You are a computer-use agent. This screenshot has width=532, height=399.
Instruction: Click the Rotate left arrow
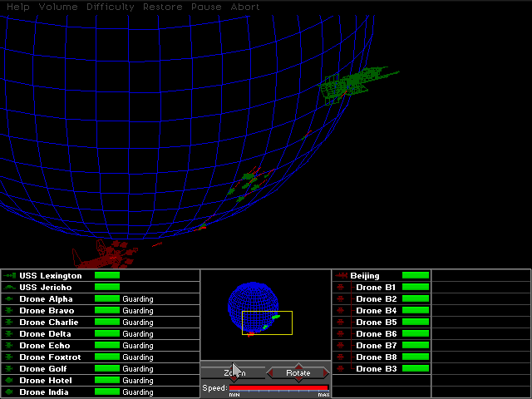(x=270, y=372)
